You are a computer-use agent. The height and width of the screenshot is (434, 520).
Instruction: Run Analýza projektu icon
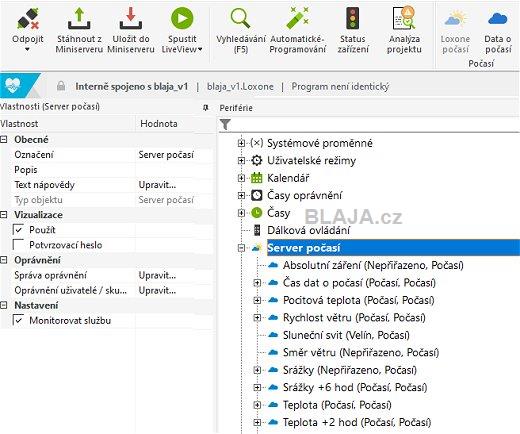(x=404, y=19)
